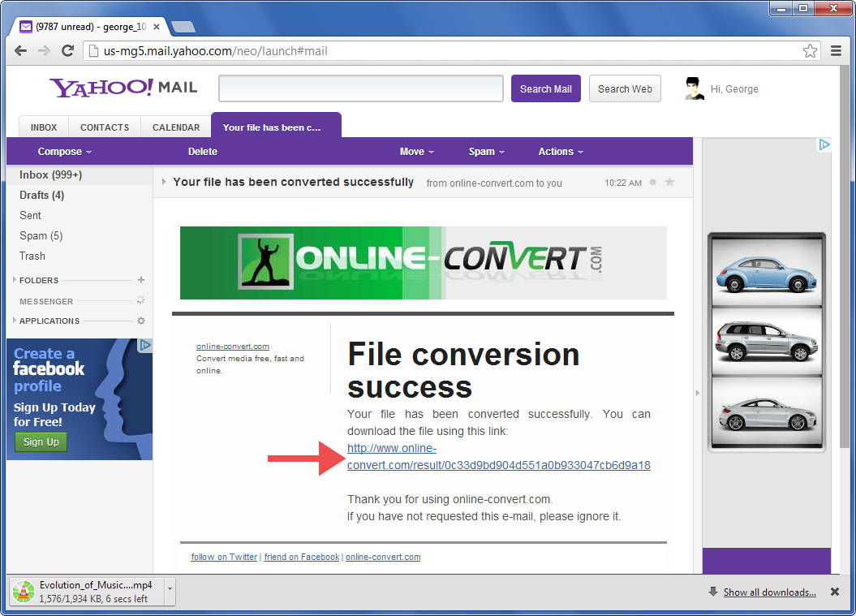Open a new browser tab
This screenshot has width=856, height=616.
click(x=183, y=26)
